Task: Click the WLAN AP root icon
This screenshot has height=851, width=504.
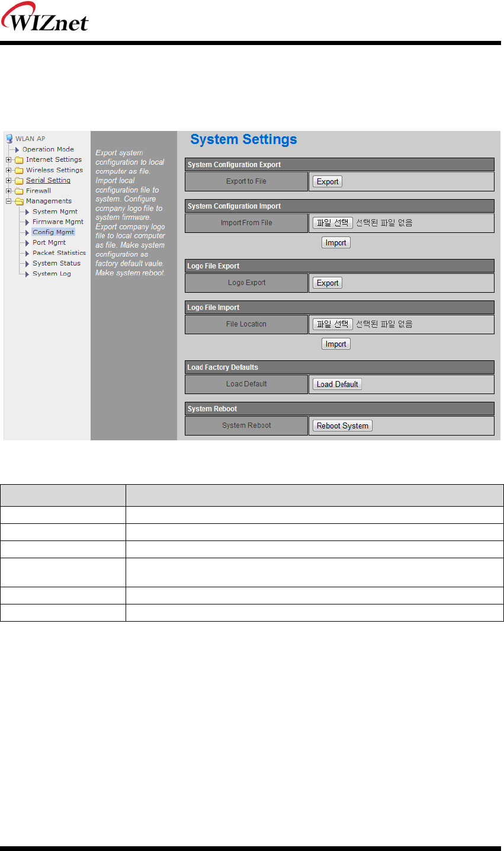Action: pyautogui.click(x=9, y=139)
